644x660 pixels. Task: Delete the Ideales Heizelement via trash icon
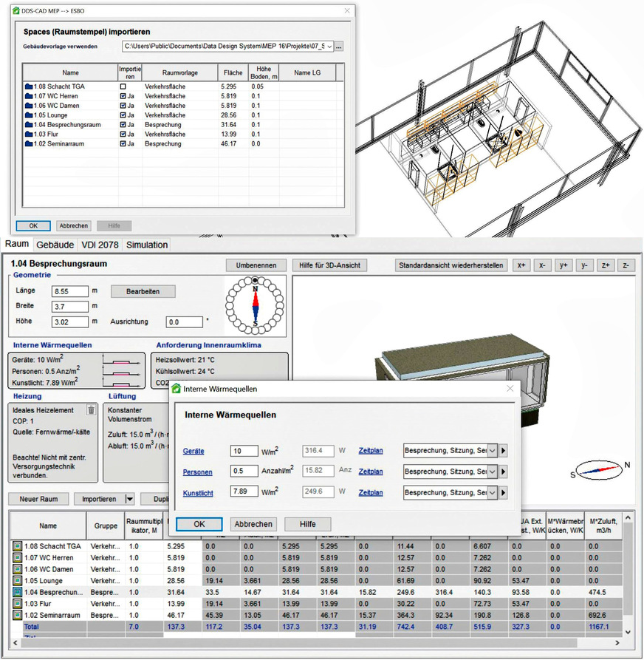91,409
